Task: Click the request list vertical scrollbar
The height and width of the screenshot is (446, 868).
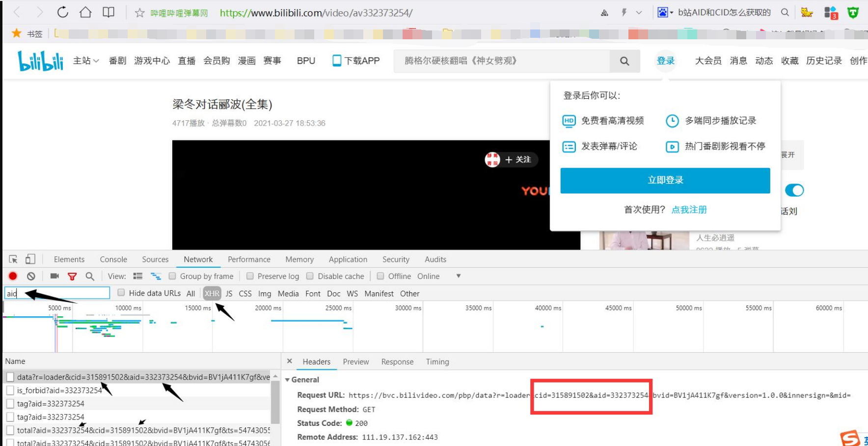Action: 275,403
